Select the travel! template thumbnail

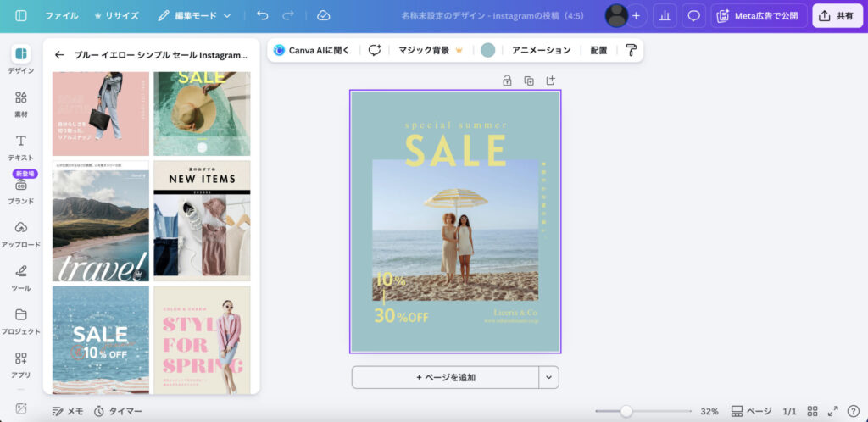pos(100,221)
